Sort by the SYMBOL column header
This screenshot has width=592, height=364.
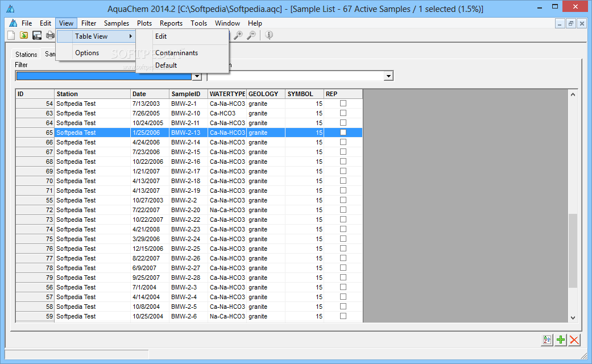(x=304, y=94)
